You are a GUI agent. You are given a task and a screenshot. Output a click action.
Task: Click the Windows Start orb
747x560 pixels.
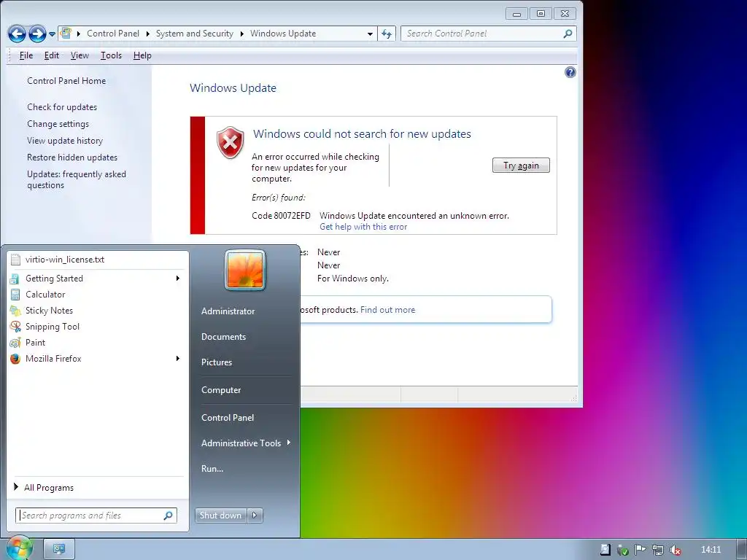click(x=18, y=548)
